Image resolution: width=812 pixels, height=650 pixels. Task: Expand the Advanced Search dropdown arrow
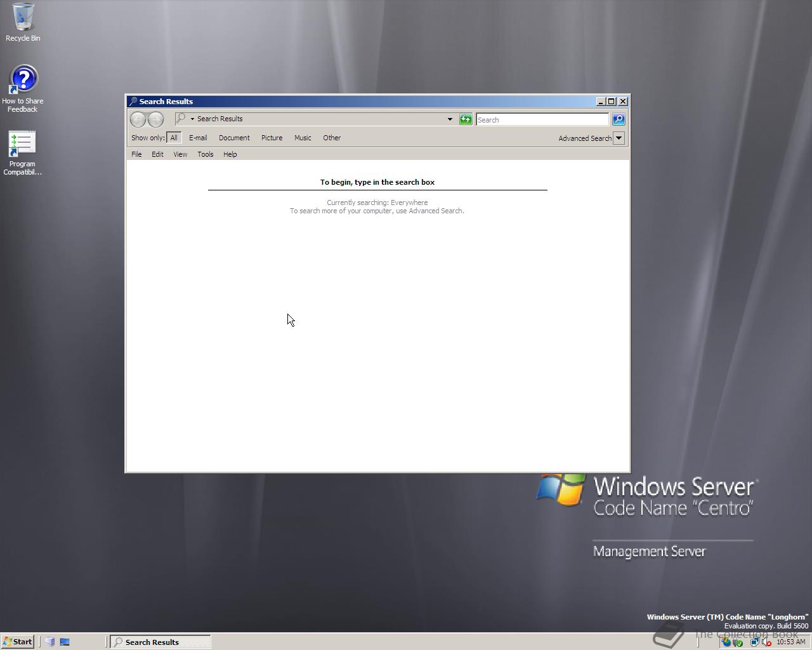619,138
